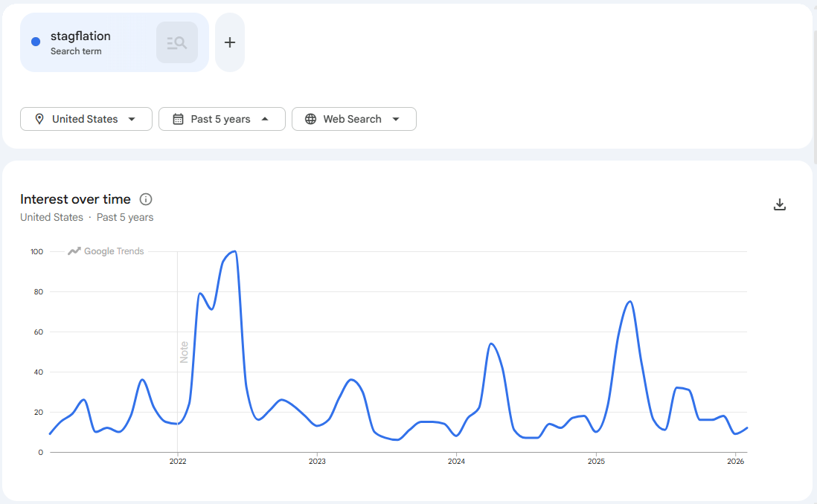817x504 pixels.
Task: Click the blue dot beside stagflation
Action: (x=36, y=42)
